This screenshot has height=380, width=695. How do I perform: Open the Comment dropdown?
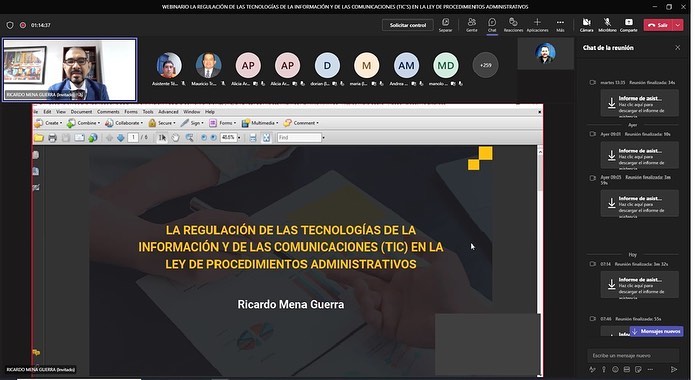tap(301, 123)
